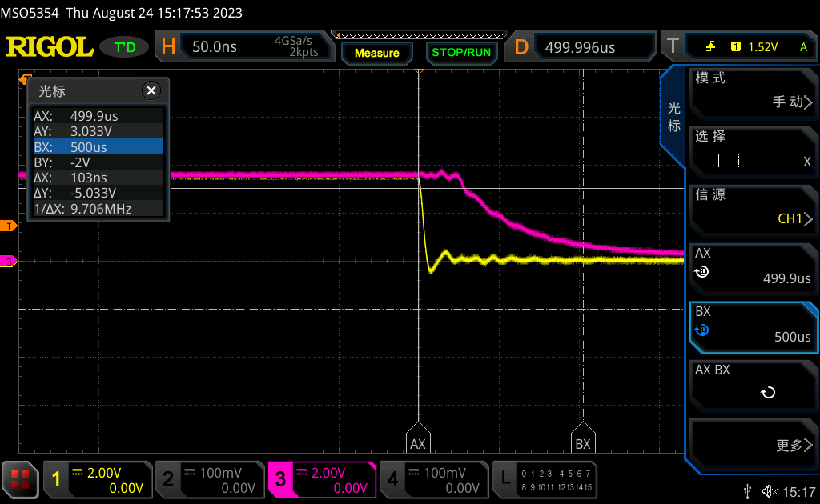This screenshot has height=504, width=820.
Task: Select the trigger slope icon near 1.52V
Action: tap(710, 46)
